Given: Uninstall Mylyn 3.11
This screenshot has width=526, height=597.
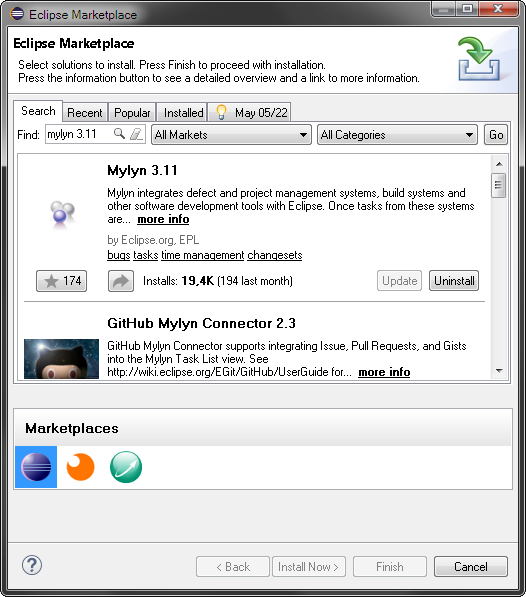Looking at the screenshot, I should (x=454, y=281).
